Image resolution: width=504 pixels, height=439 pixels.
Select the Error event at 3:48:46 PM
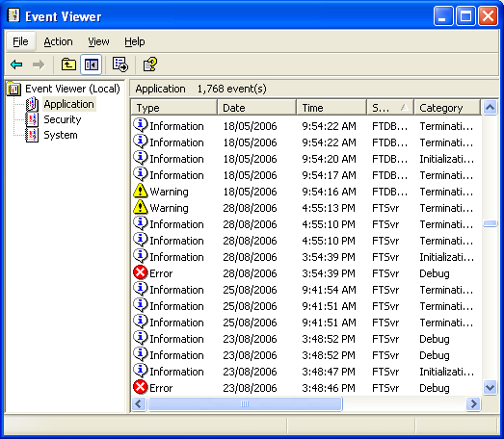click(x=305, y=388)
